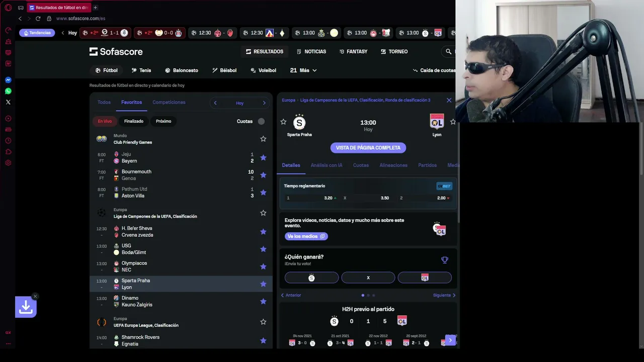The height and width of the screenshot is (362, 644).
Task: Open the TORNEO menu item
Action: point(394,52)
